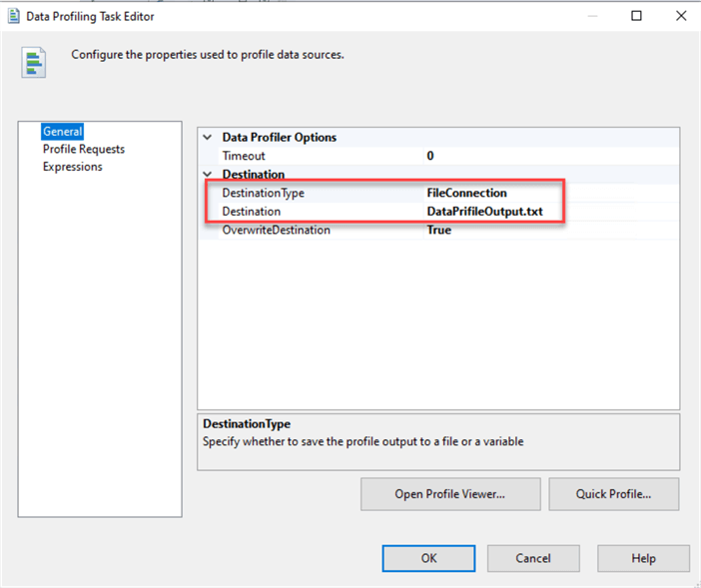Click the Timeout value field

[x=431, y=156]
